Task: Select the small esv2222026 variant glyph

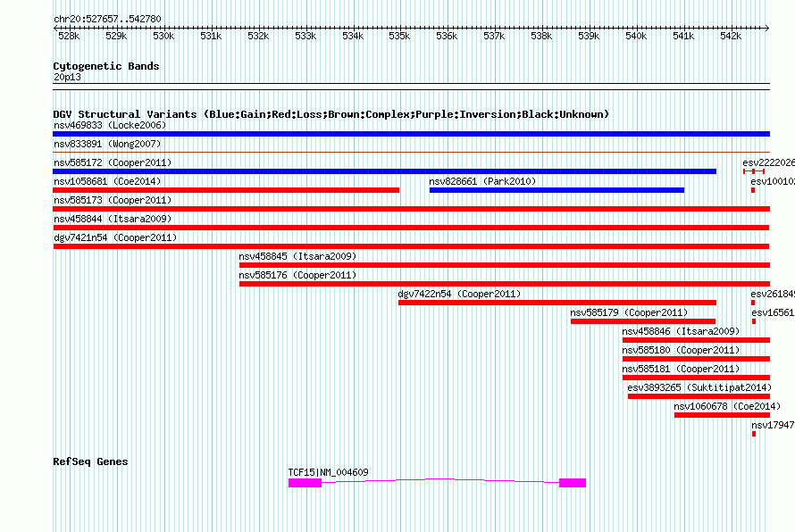Action: tap(754, 171)
